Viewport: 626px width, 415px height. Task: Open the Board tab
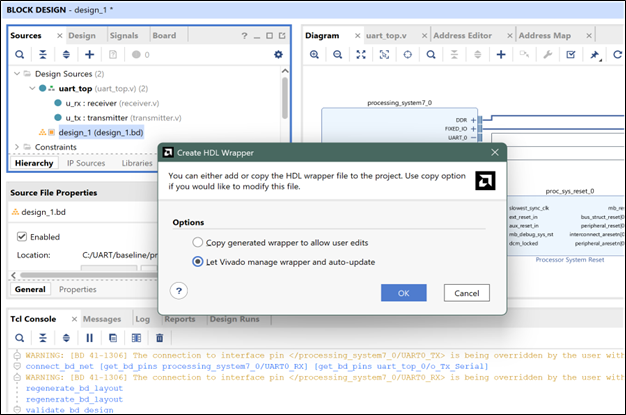click(x=164, y=36)
